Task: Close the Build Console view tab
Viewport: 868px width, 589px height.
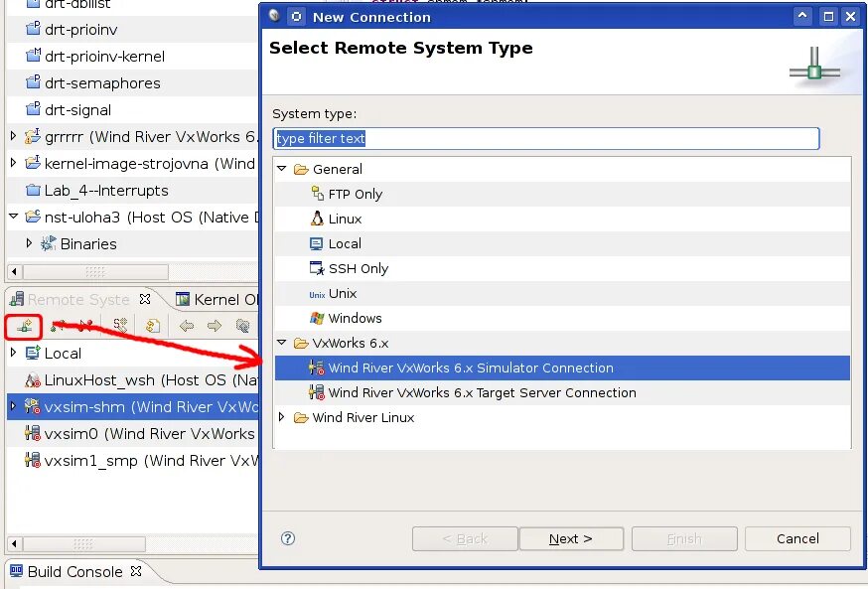Action: tap(136, 571)
